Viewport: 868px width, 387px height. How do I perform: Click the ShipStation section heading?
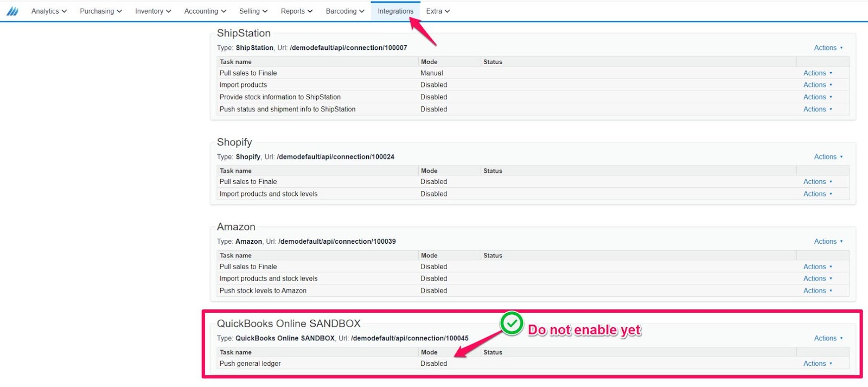(x=244, y=33)
